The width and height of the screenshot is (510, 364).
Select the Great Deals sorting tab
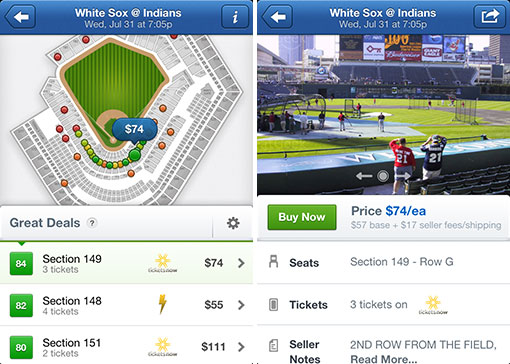pos(45,223)
